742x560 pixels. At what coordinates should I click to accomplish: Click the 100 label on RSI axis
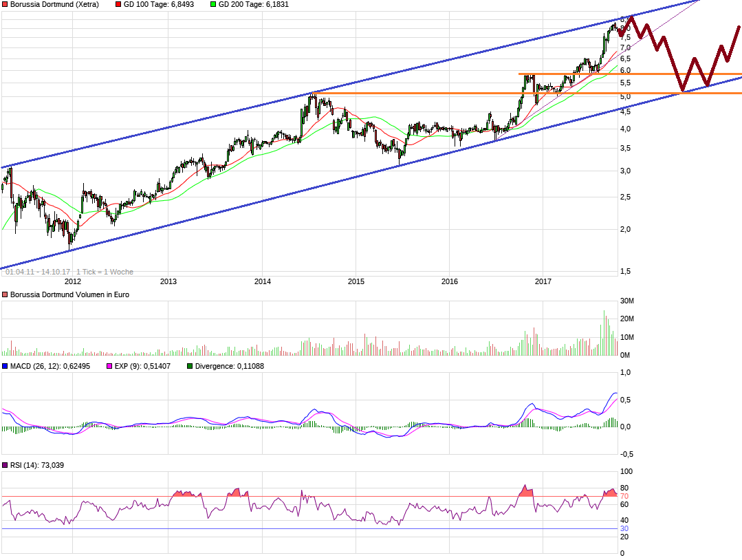click(626, 471)
